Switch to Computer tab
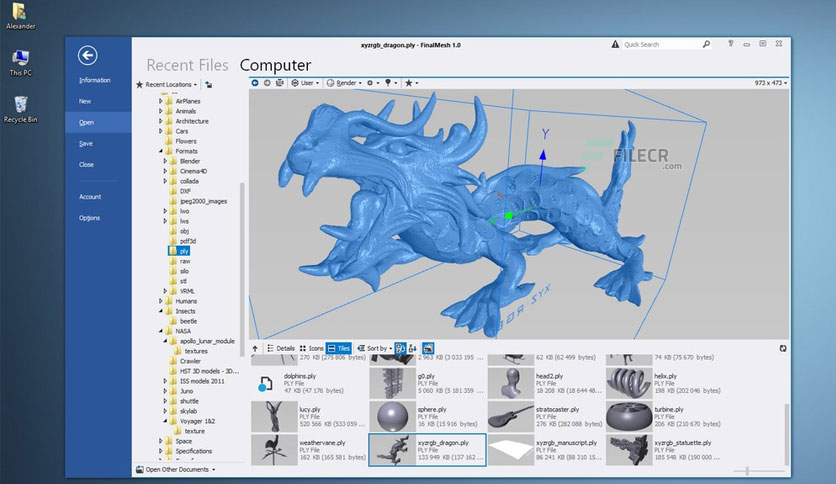 275,65
